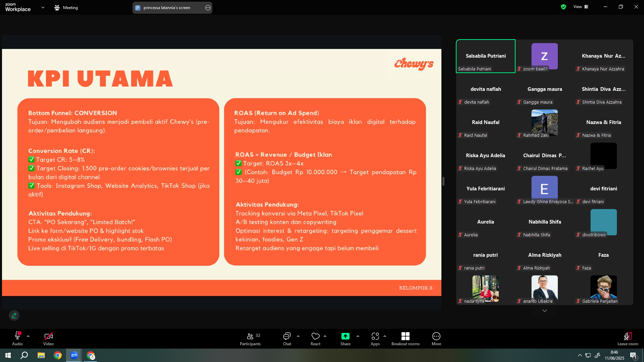Open the Windows Start menu
644x362 pixels.
tap(8, 355)
